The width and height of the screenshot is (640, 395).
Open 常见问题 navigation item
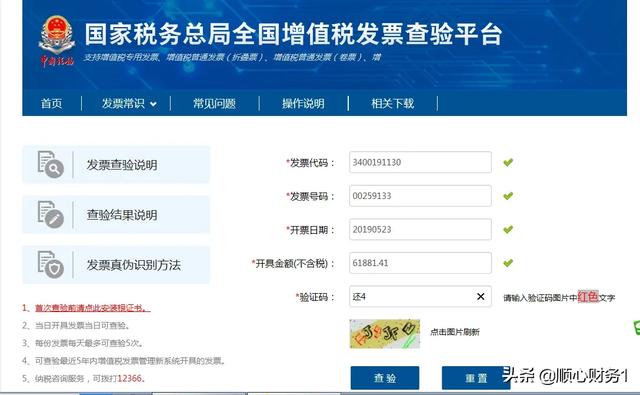214,104
